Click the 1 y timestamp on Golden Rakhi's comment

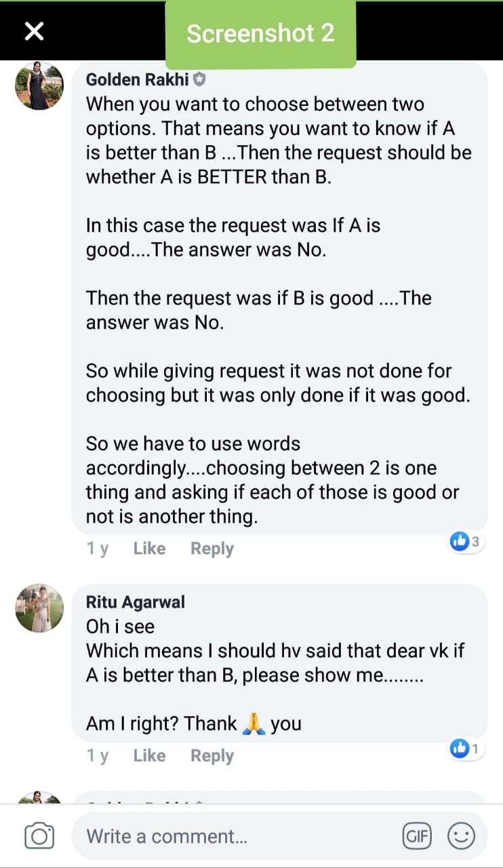[98, 549]
